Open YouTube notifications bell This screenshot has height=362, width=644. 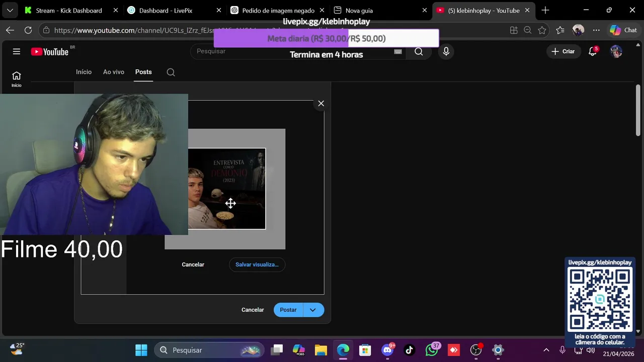tap(593, 51)
